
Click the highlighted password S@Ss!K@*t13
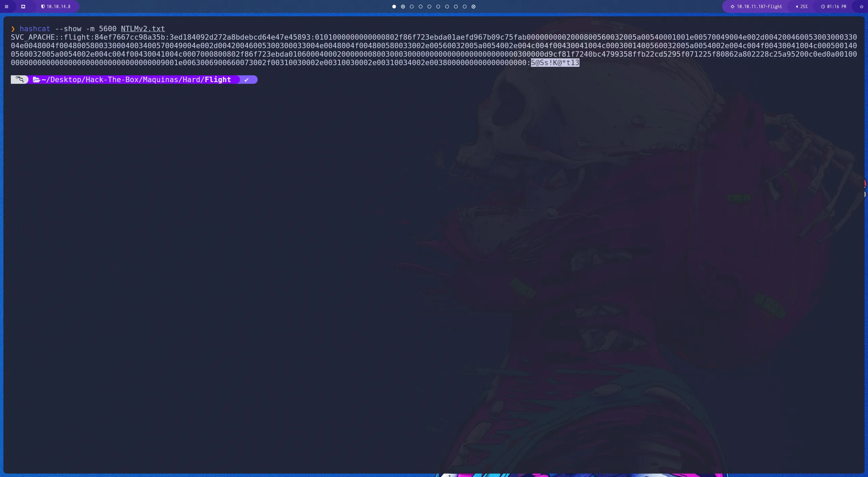tap(555, 62)
